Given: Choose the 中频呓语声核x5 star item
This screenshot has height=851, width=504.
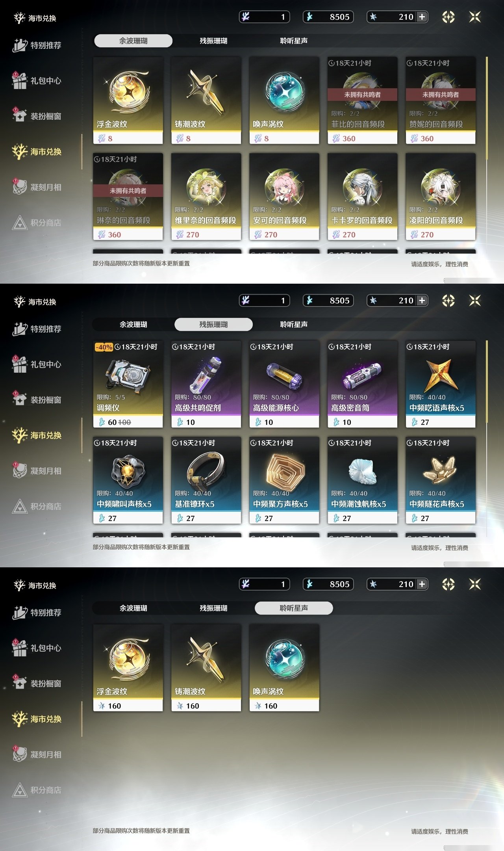Looking at the screenshot, I should (441, 384).
